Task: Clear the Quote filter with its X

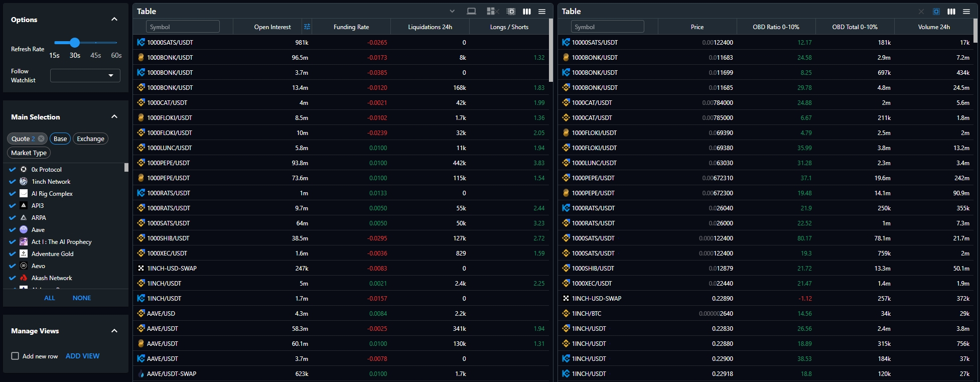Action: coord(41,139)
